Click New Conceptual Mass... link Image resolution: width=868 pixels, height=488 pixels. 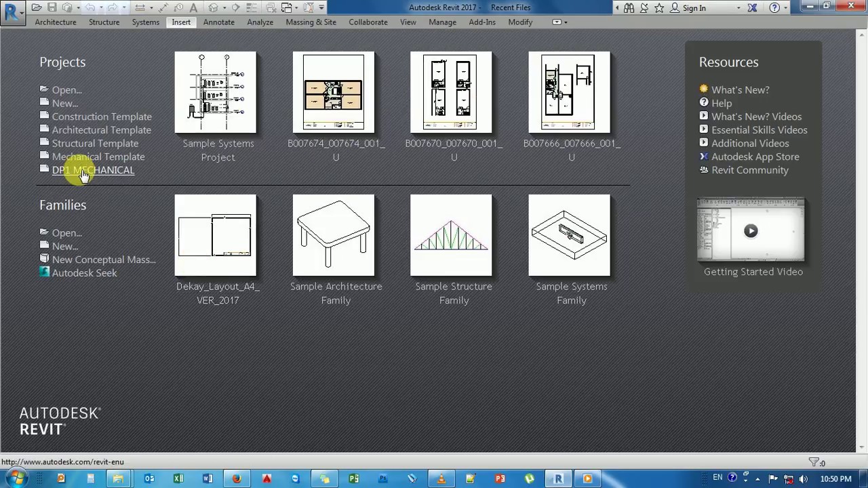click(x=104, y=260)
